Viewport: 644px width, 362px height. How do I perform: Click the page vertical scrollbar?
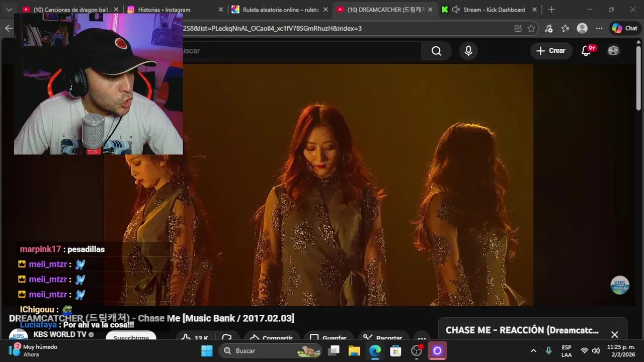639,78
